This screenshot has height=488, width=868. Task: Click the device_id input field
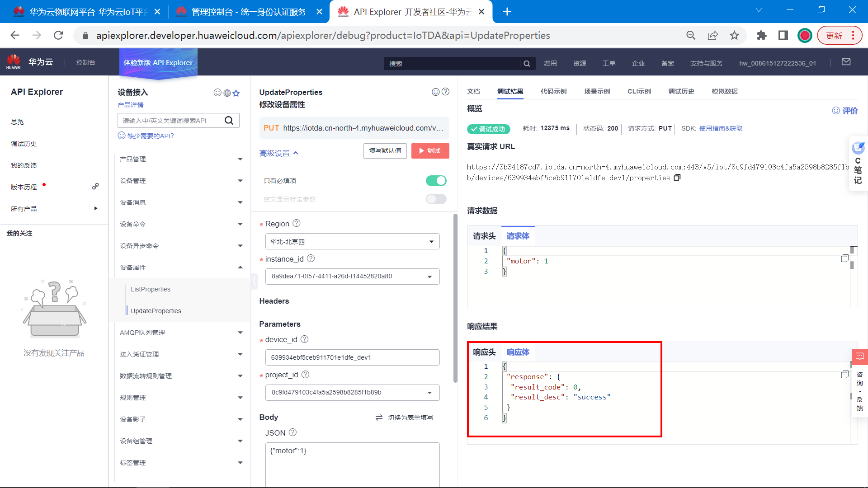(x=352, y=357)
